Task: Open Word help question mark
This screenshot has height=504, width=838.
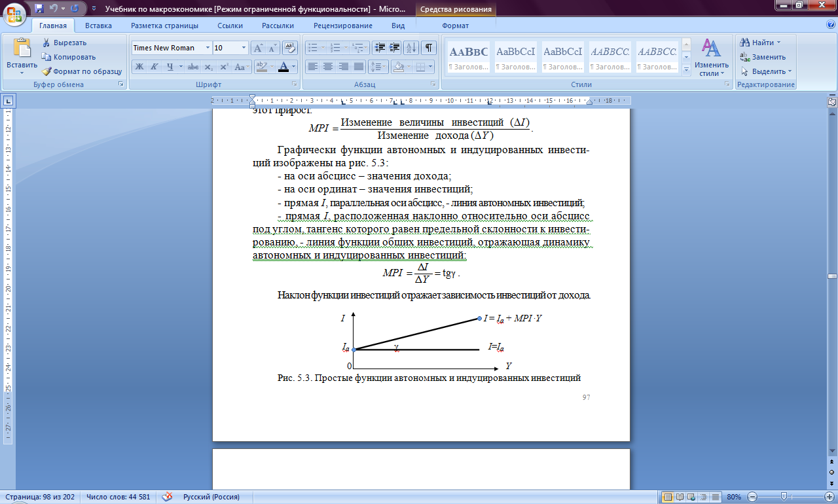Action: (x=831, y=25)
